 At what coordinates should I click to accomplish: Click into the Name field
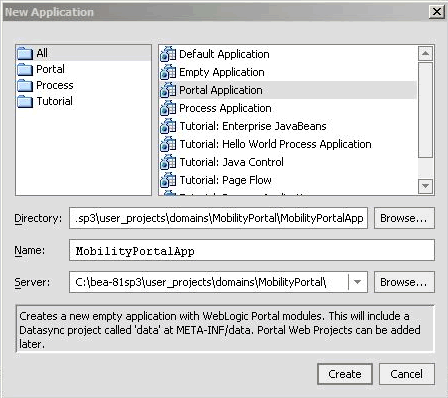[x=252, y=250]
